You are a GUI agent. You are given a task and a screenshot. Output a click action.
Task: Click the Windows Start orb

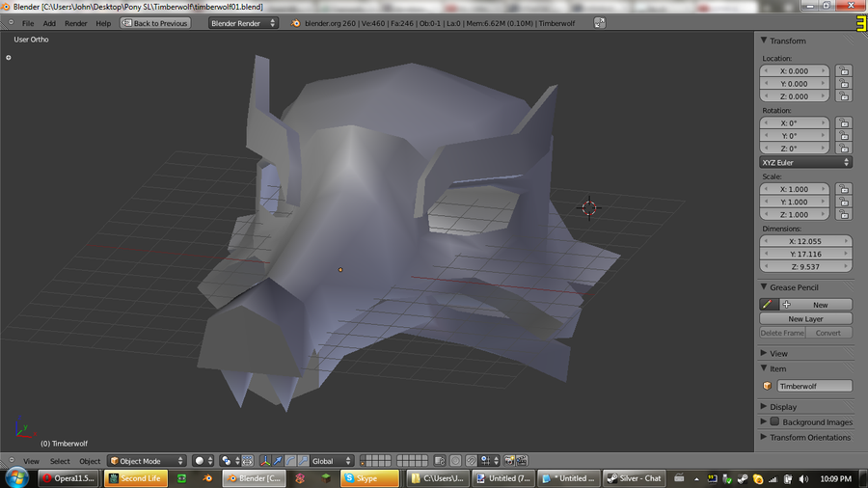[x=16, y=477]
